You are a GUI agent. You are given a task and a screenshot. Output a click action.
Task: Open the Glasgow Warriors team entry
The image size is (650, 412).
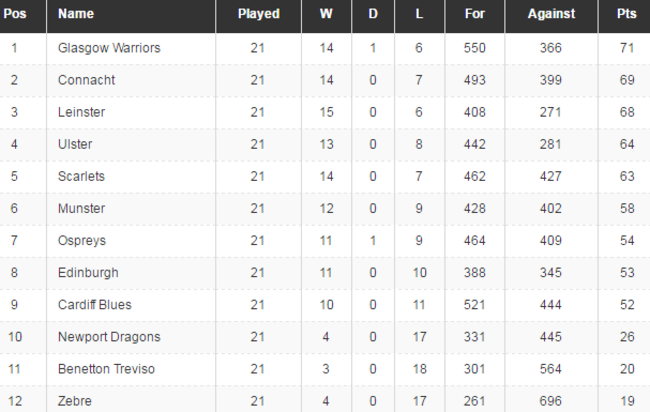(109, 48)
